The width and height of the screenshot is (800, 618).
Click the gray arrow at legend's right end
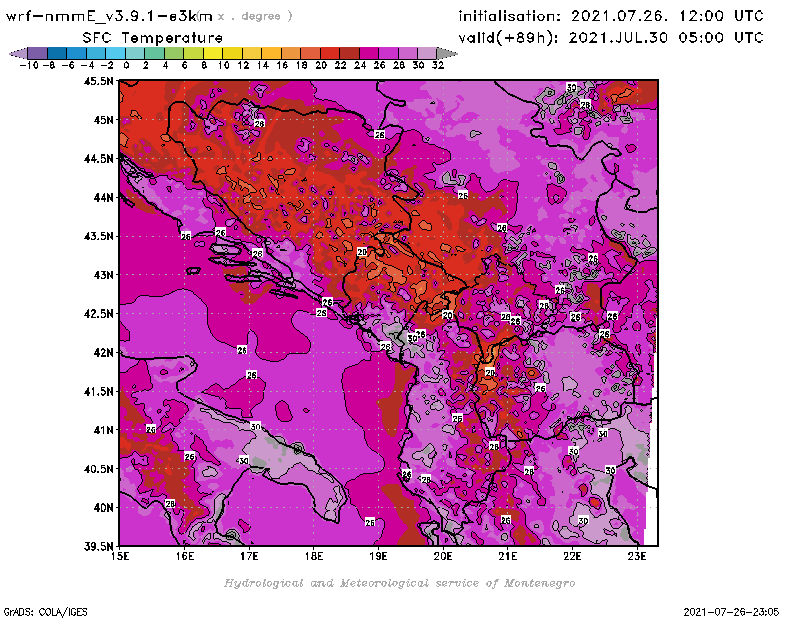pyautogui.click(x=447, y=53)
